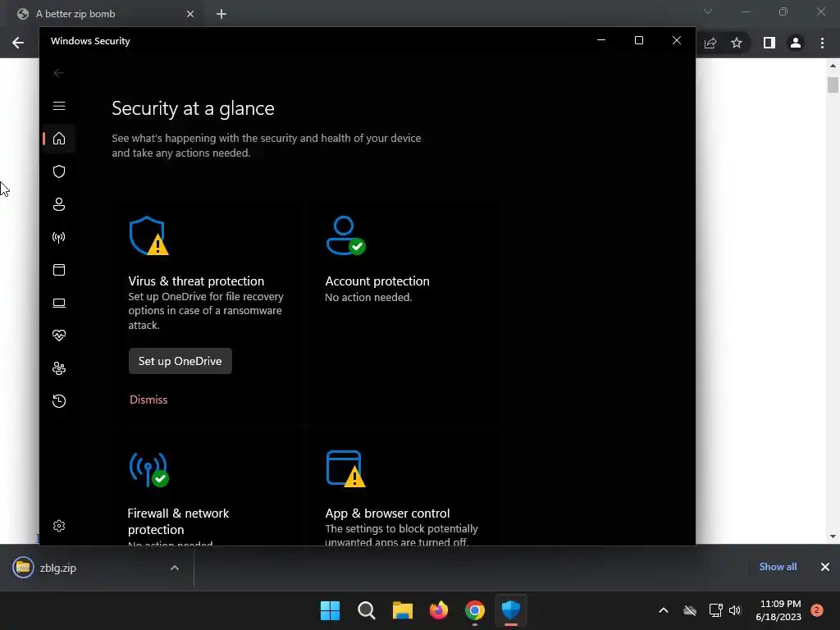840x630 pixels.
Task: Click the App & browser control tile icon
Action: point(345,469)
